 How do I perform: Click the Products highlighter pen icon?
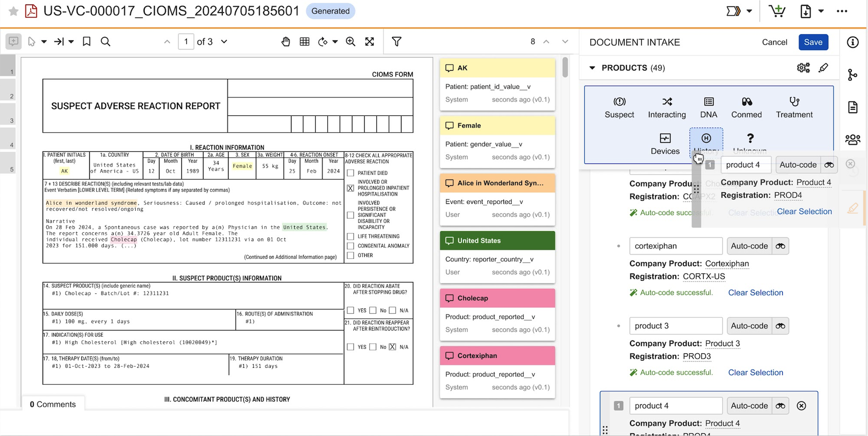click(823, 68)
